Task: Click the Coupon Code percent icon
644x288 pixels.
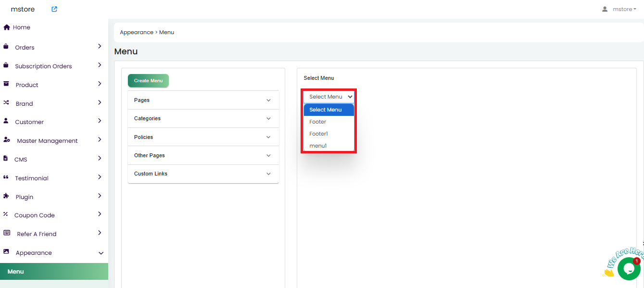Action: click(6, 214)
